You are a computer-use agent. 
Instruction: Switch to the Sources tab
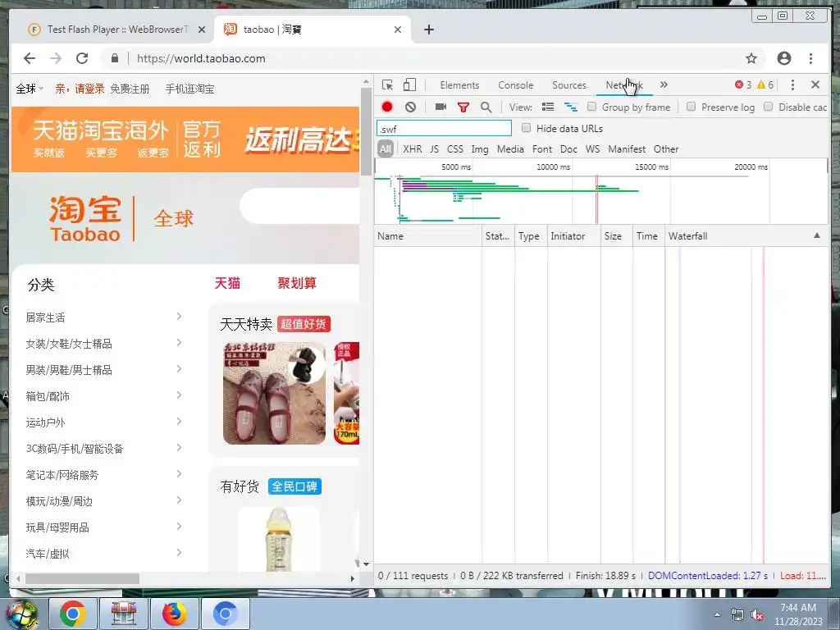569,85
